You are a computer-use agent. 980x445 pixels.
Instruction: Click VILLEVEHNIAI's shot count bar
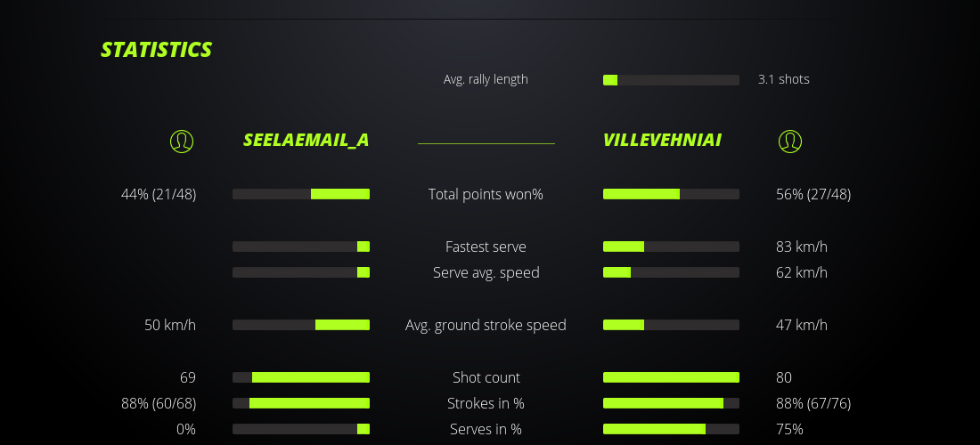671,377
